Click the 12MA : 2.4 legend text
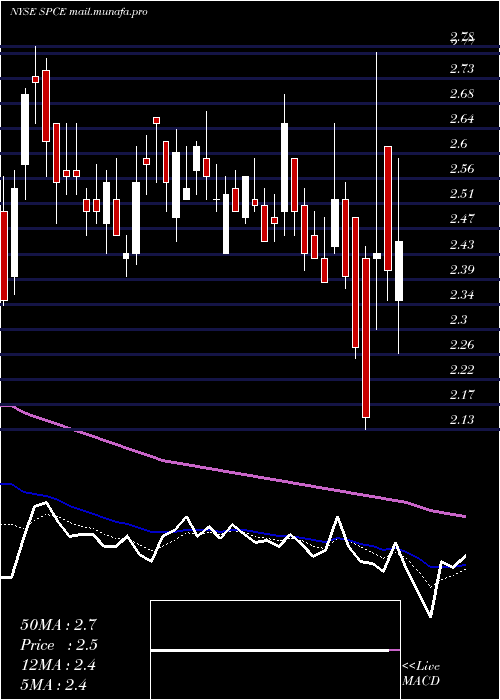The width and height of the screenshot is (500, 700). (x=58, y=665)
